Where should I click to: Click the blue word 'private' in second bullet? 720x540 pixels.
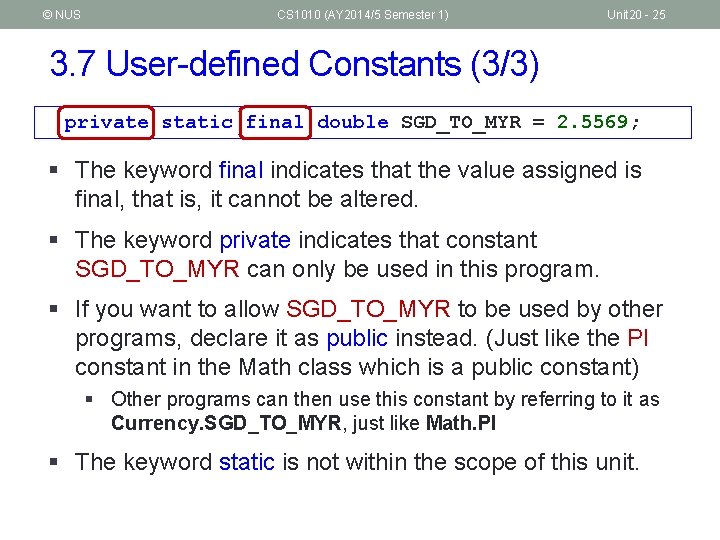[x=255, y=240]
